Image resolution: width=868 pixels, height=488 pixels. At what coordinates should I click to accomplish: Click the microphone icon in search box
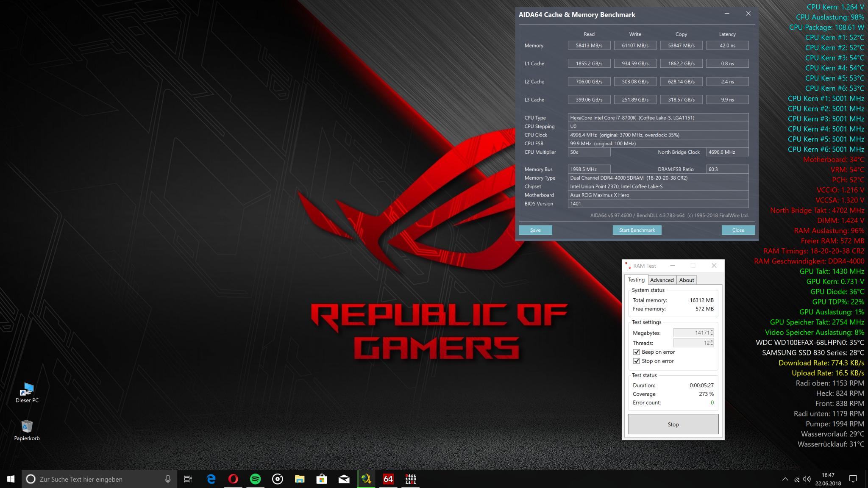(168, 479)
